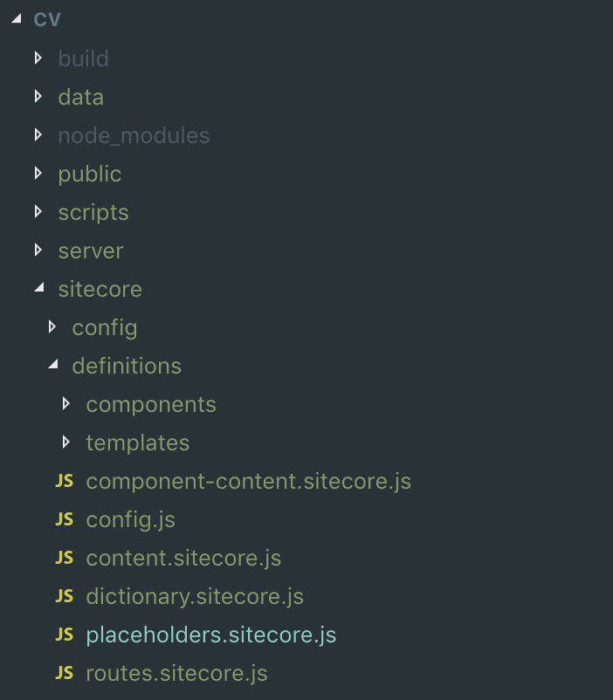
Task: Open the config folder under sitecore
Action: pyautogui.click(x=104, y=327)
